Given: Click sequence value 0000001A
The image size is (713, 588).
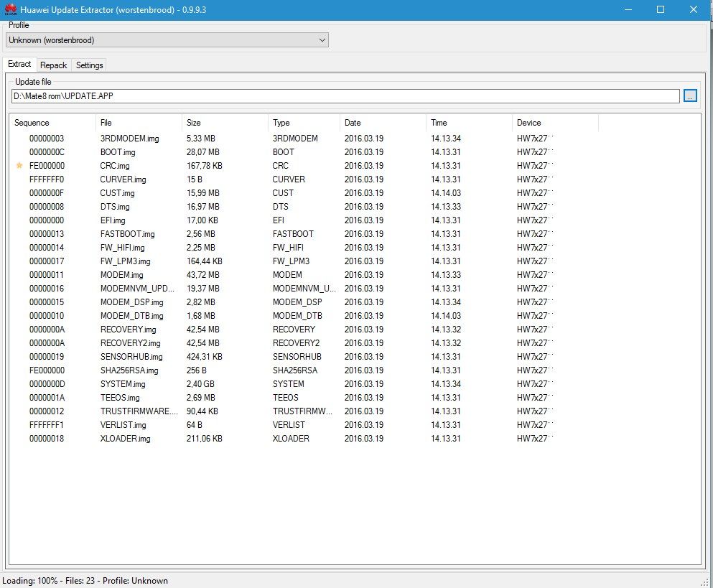Looking at the screenshot, I should pyautogui.click(x=47, y=398).
